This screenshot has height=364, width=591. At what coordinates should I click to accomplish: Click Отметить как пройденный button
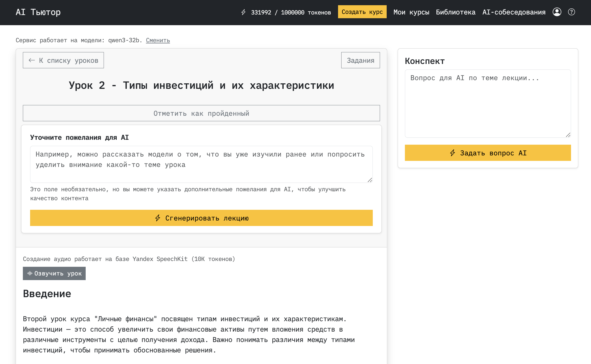click(201, 113)
